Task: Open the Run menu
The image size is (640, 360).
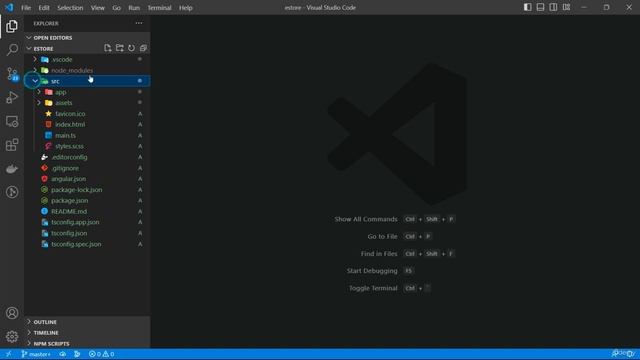Action: tap(134, 8)
